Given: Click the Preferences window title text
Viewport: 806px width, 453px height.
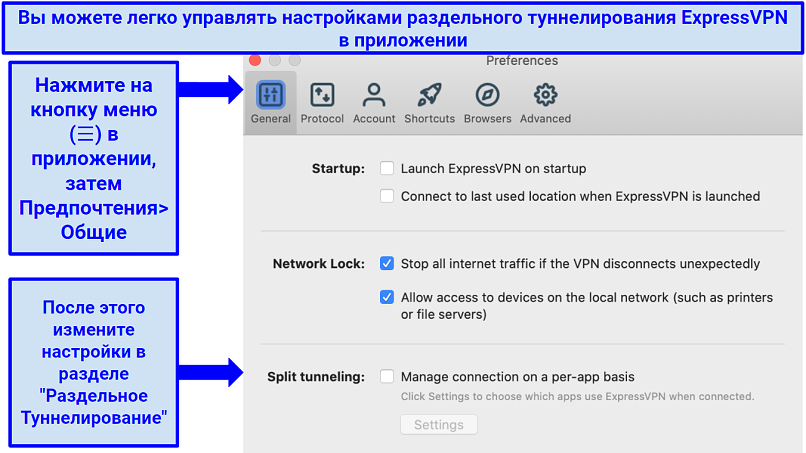Looking at the screenshot, I should pyautogui.click(x=522, y=61).
